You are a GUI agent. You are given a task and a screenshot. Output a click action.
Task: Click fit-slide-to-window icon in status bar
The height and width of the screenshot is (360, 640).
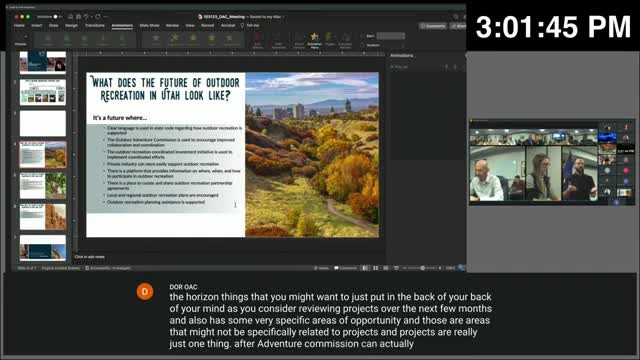point(461,268)
